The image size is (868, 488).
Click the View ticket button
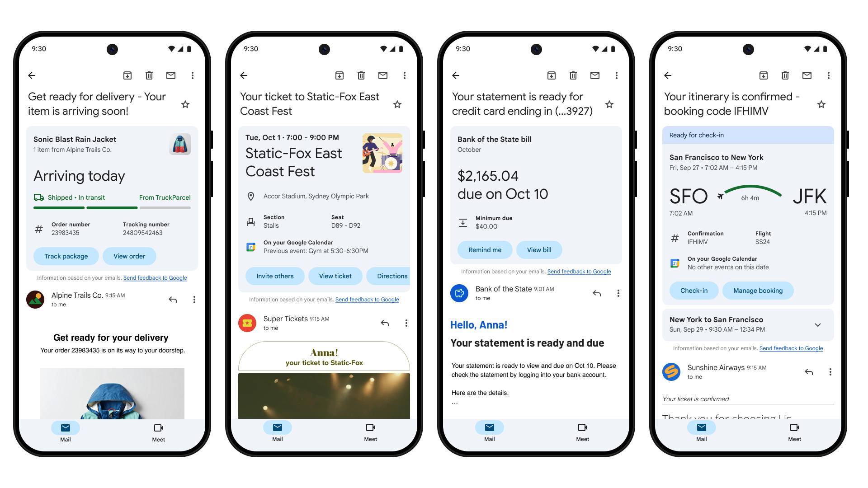click(x=335, y=276)
